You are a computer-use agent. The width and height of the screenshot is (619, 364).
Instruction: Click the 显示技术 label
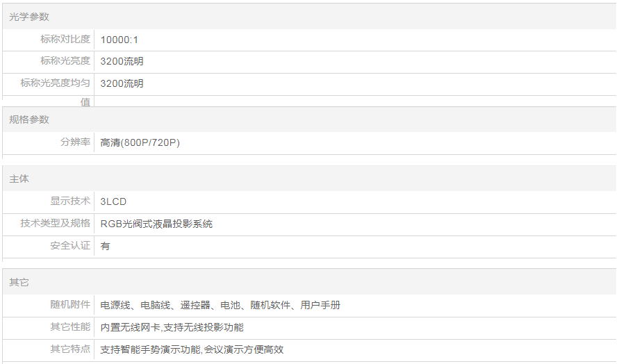click(70, 201)
